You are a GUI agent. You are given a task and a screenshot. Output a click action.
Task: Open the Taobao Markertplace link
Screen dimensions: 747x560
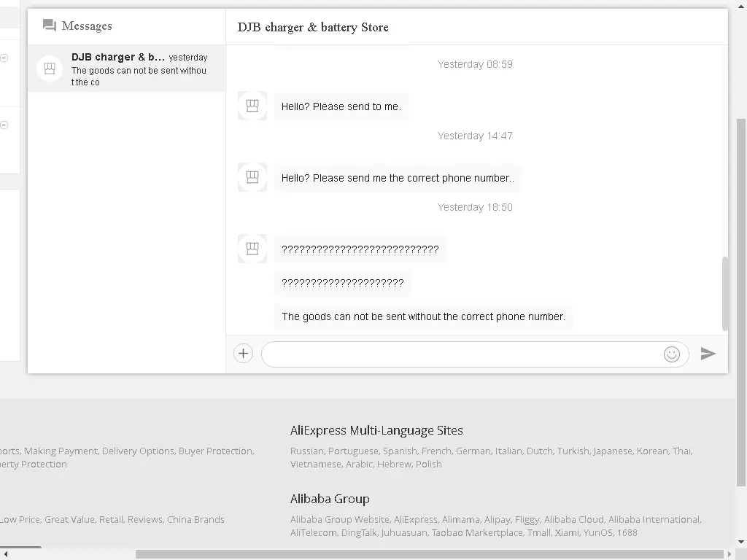point(478,533)
